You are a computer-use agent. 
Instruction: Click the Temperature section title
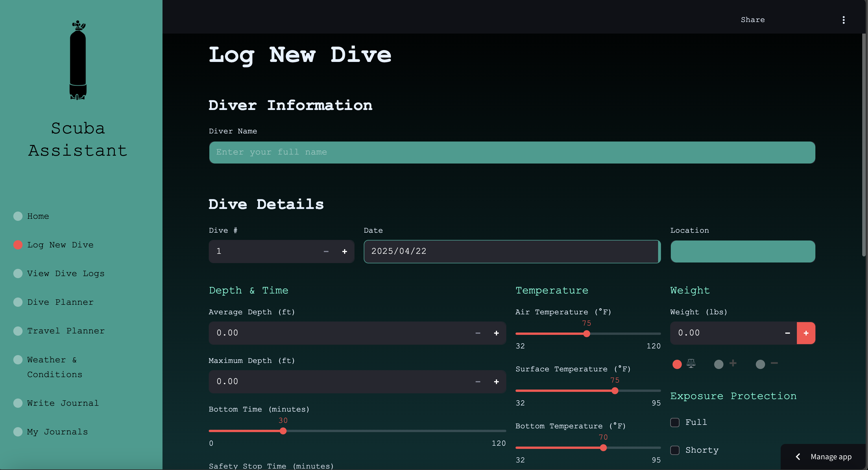point(552,290)
